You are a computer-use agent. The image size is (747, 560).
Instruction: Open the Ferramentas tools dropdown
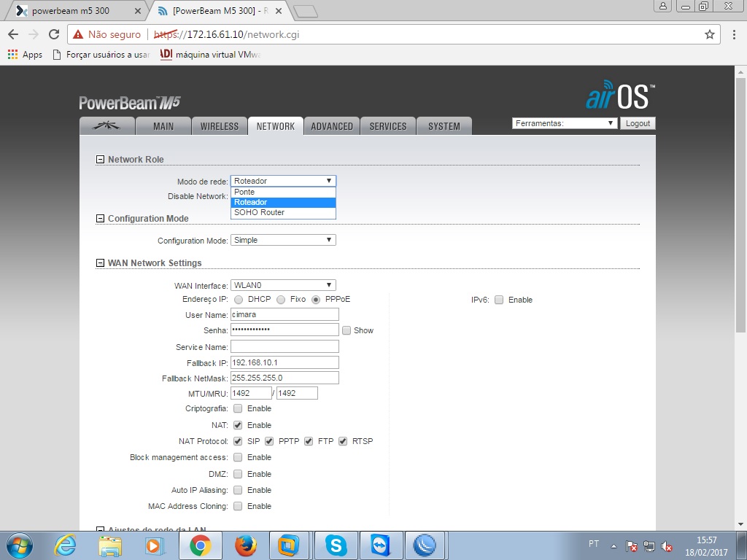(x=564, y=123)
